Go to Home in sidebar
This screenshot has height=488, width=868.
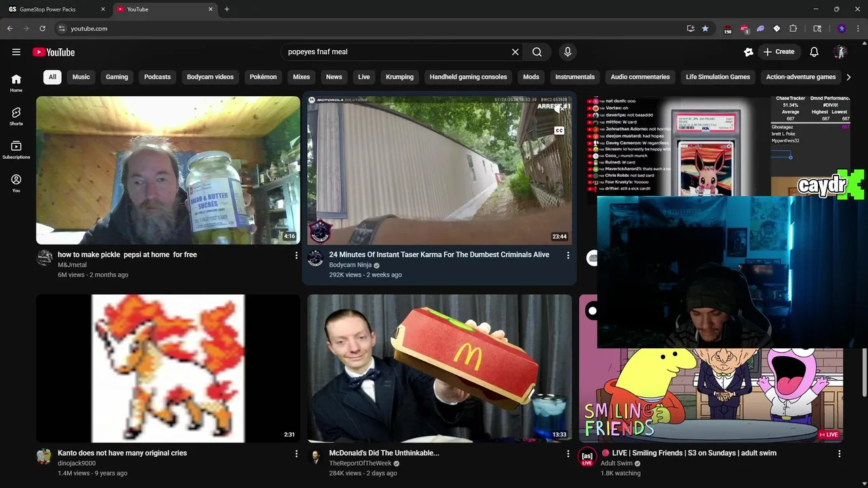click(x=16, y=83)
